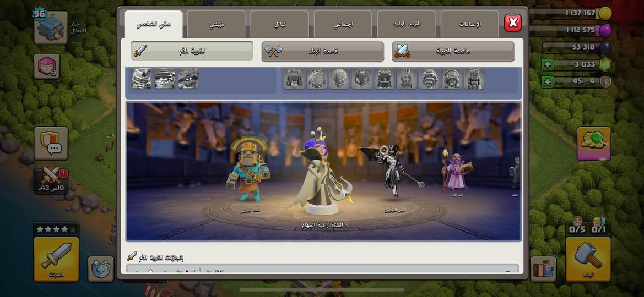The image size is (644, 297).
Task: Open the قبائل clans tab
Action: [x=280, y=24]
